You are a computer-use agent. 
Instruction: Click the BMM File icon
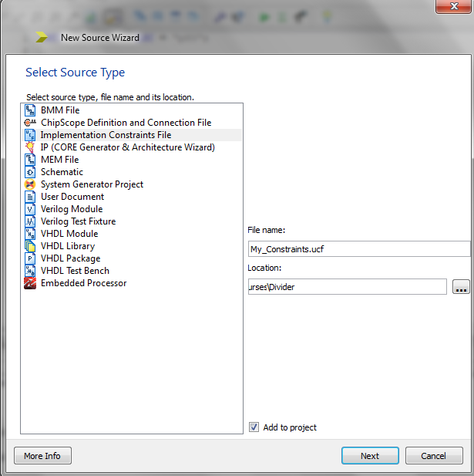[30, 110]
